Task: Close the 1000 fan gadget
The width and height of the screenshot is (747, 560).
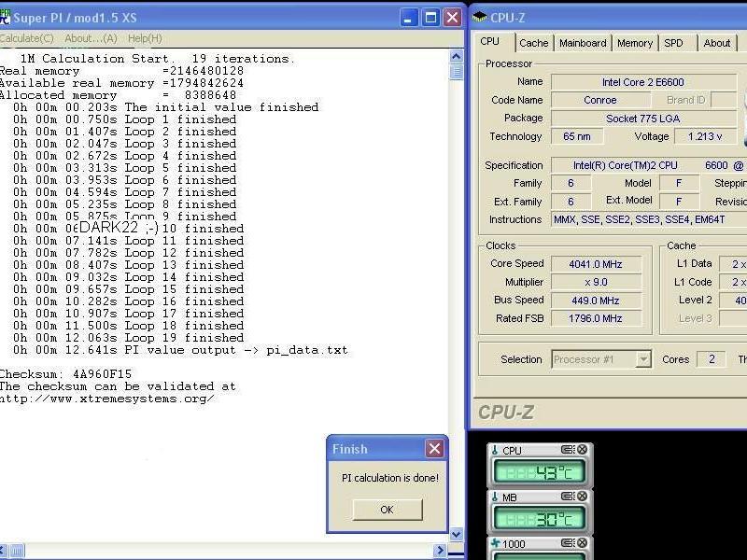Action: 582,543
